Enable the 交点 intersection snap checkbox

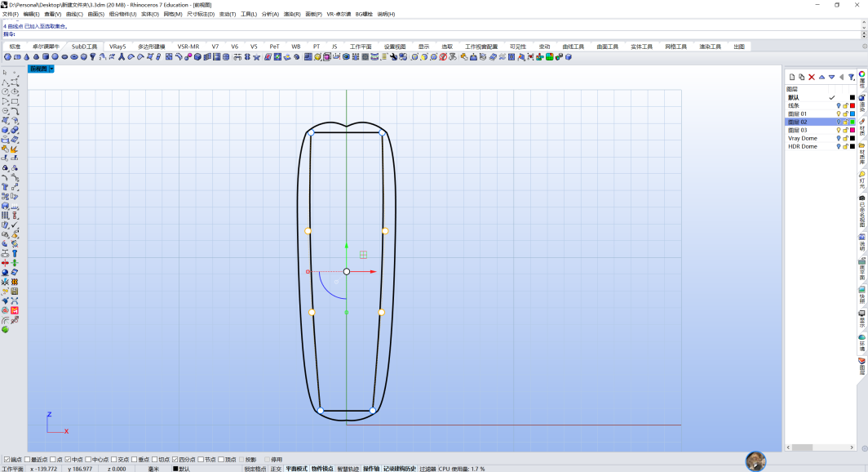pyautogui.click(x=114, y=459)
